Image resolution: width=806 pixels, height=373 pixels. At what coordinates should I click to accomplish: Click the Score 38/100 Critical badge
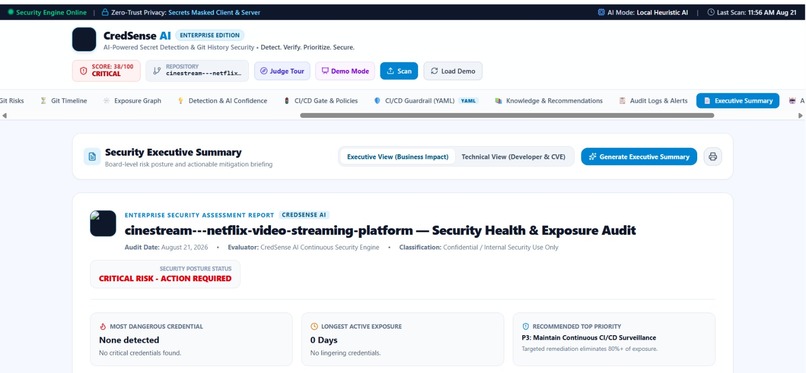(106, 71)
